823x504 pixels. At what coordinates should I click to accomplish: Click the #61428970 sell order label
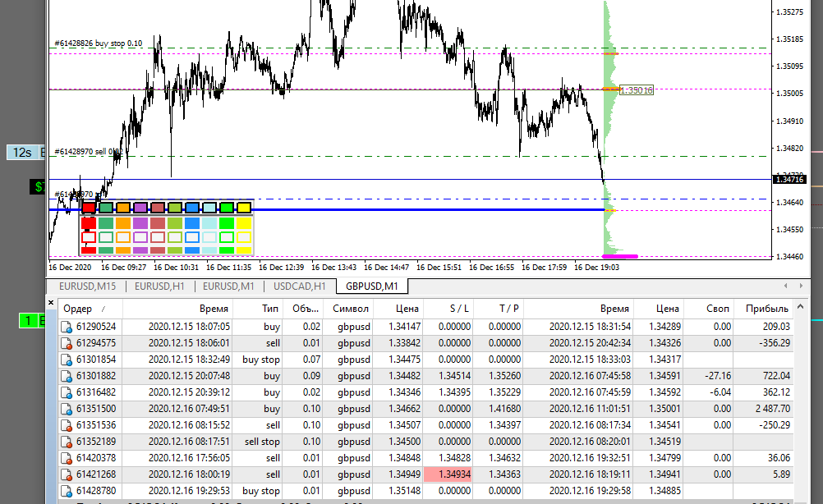coord(88,152)
